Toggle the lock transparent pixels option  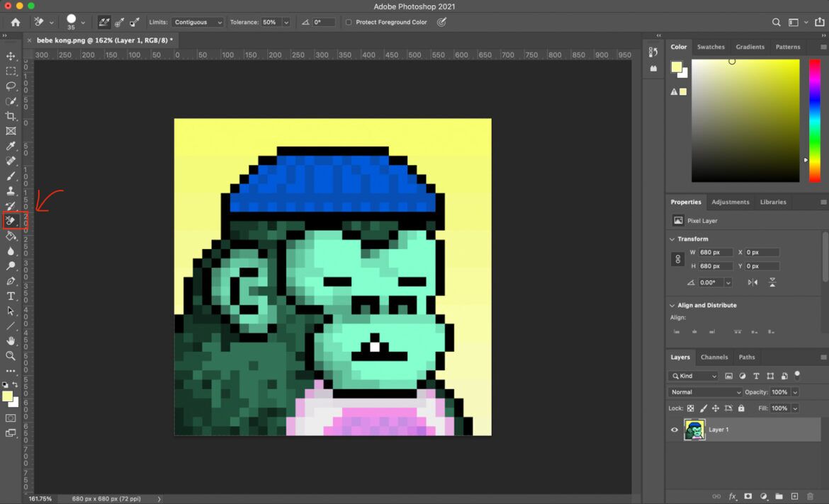click(x=690, y=408)
